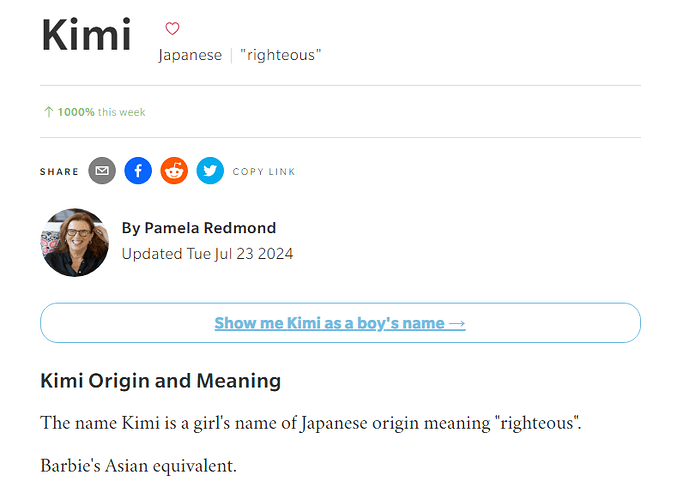Copy the page link
The image size is (683, 499).
pyautogui.click(x=264, y=172)
